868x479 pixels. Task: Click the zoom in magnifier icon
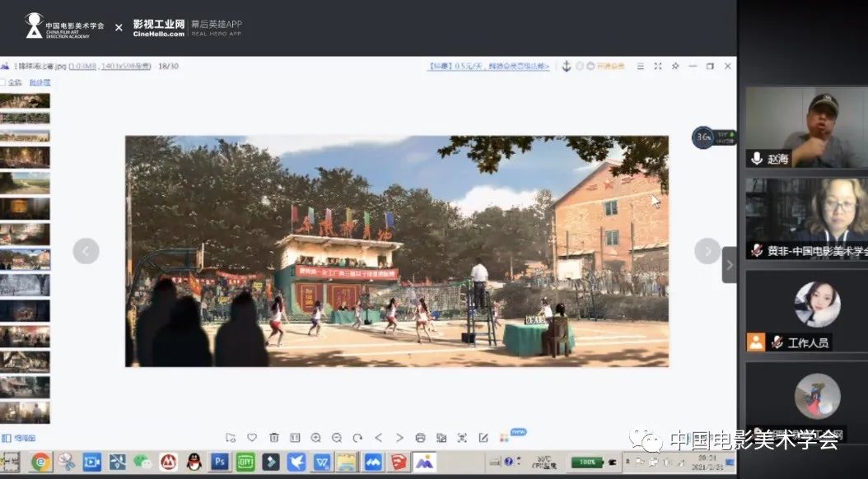coord(315,438)
